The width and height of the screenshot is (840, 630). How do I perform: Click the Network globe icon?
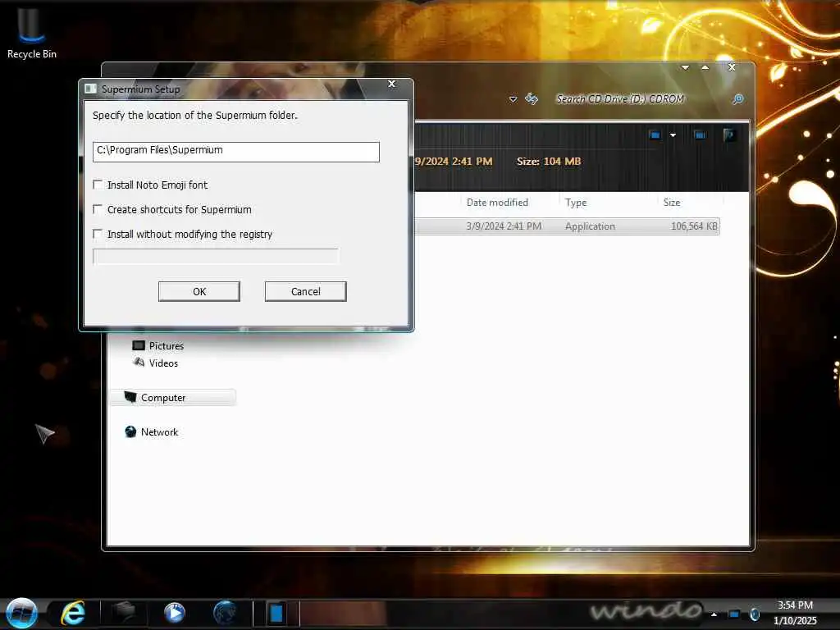point(130,431)
